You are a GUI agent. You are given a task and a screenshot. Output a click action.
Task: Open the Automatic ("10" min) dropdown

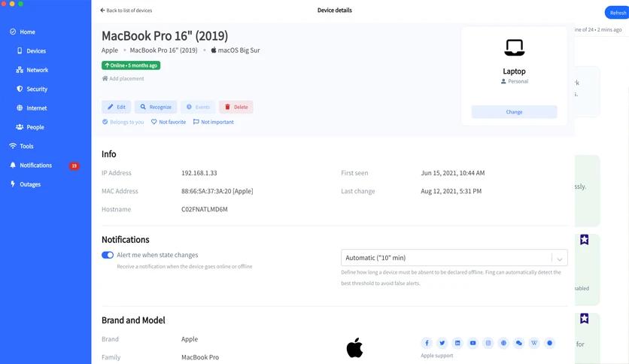point(454,258)
